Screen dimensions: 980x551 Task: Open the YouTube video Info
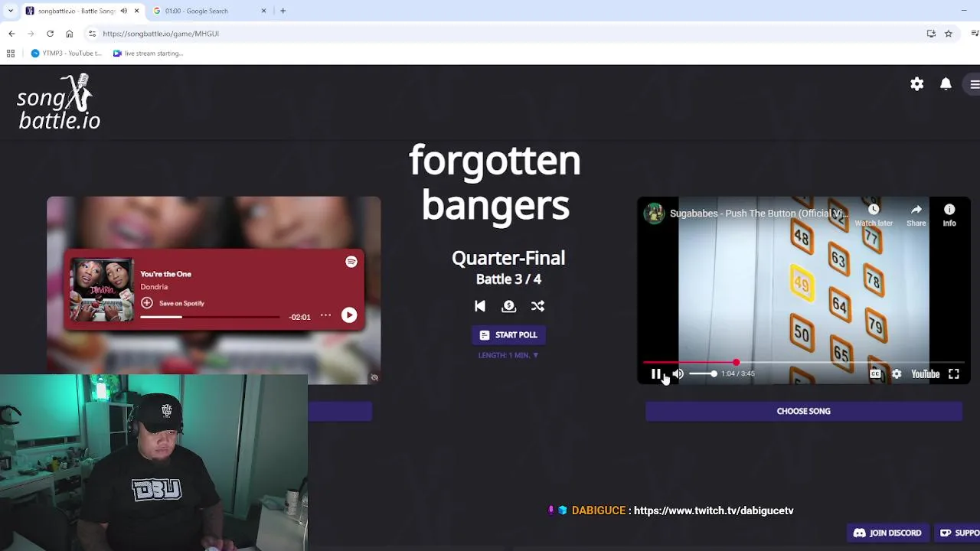point(949,215)
